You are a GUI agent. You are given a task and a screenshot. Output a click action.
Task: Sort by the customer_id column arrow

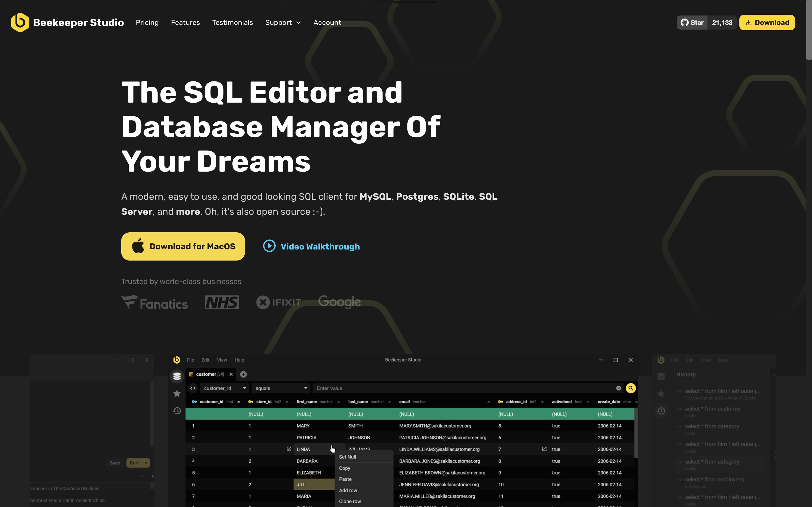click(238, 402)
